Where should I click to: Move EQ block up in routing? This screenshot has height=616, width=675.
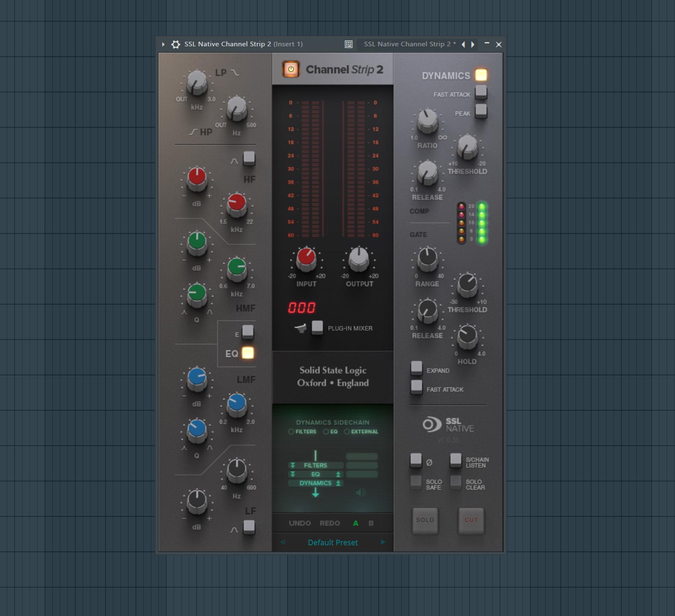click(x=338, y=474)
